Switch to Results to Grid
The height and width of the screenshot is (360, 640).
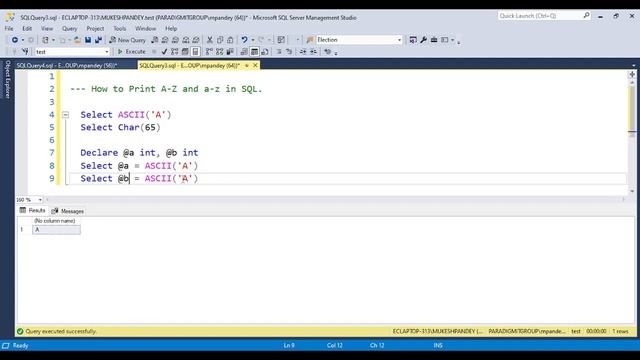coord(254,52)
